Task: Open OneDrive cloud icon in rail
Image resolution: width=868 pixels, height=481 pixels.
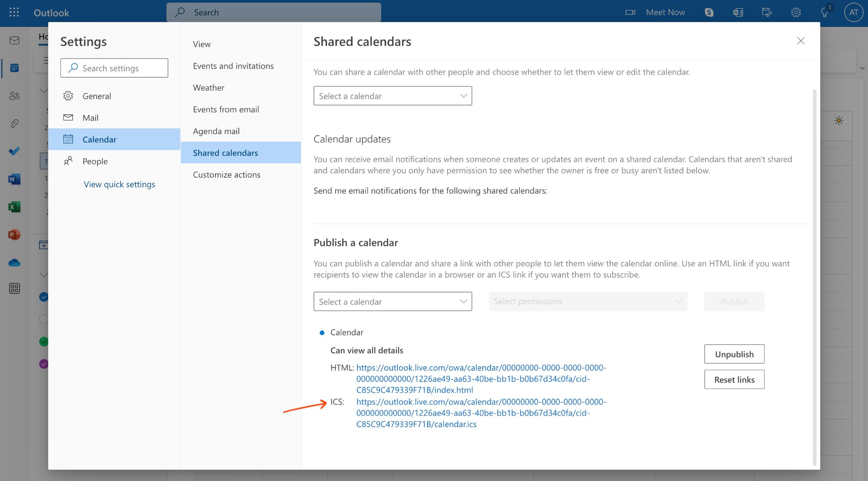Action: point(14,262)
